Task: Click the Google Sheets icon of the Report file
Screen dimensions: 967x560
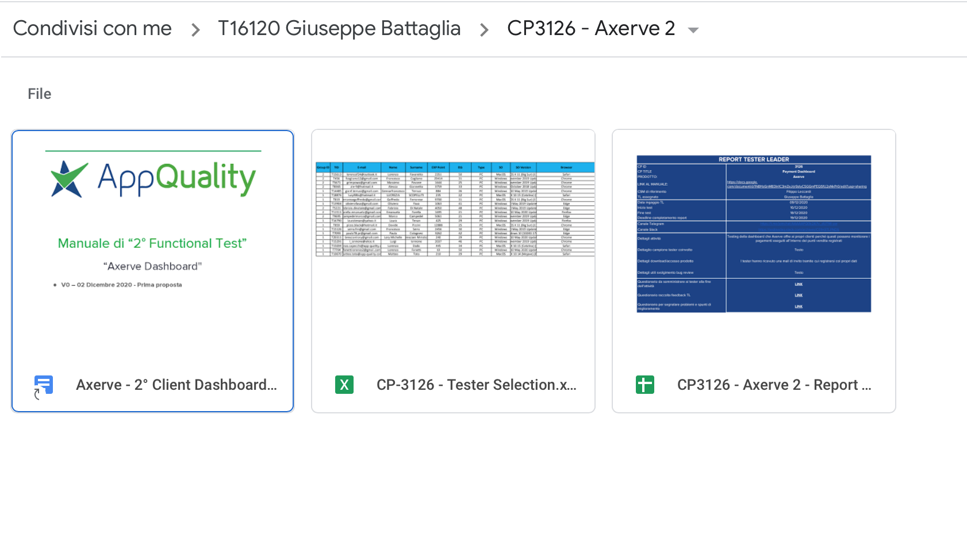Action: tap(645, 385)
